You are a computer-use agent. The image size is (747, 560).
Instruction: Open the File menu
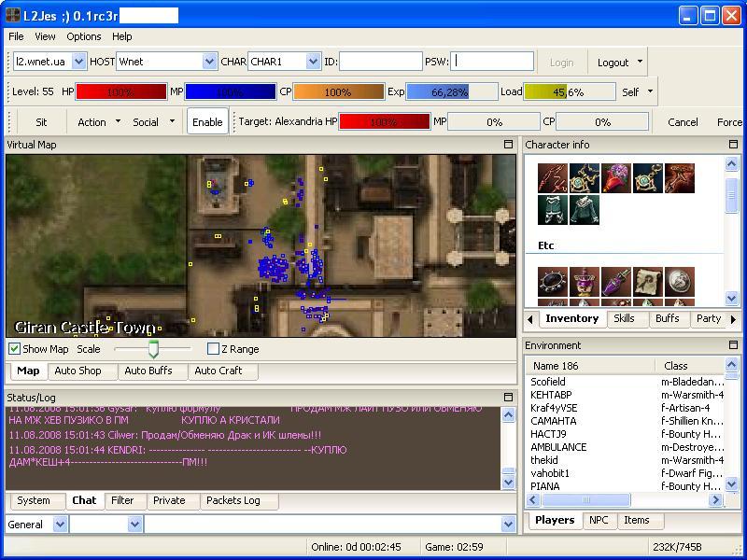point(16,36)
